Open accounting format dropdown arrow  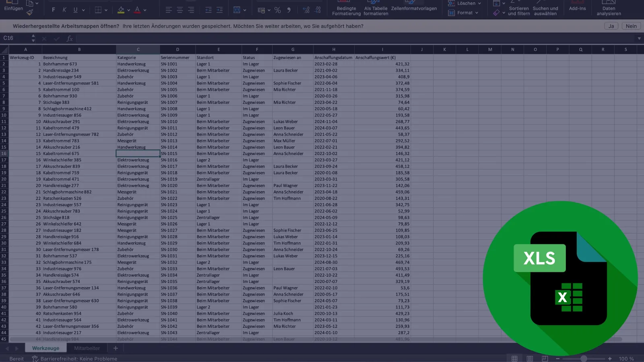tap(269, 10)
